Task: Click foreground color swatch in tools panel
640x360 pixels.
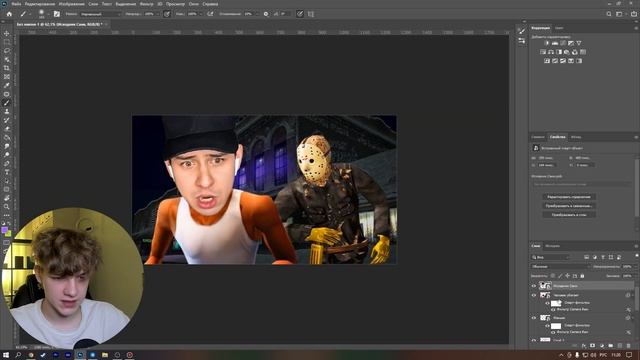Action: [x=5, y=230]
